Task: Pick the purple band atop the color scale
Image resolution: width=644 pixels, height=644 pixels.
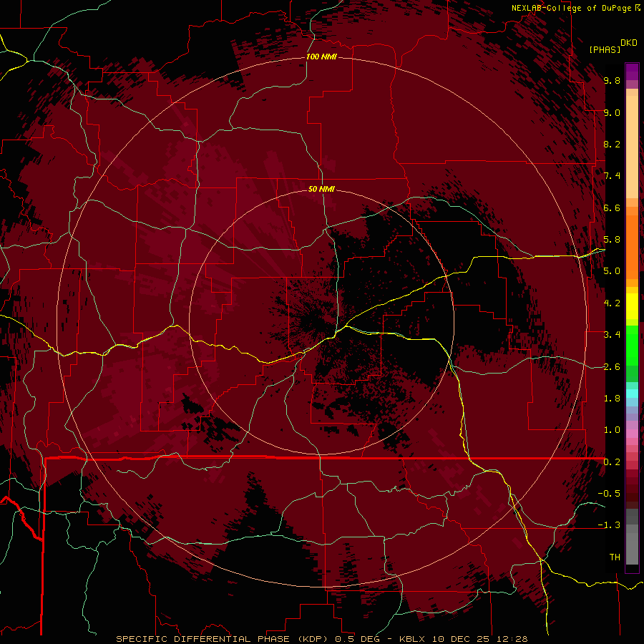Action: (632, 72)
